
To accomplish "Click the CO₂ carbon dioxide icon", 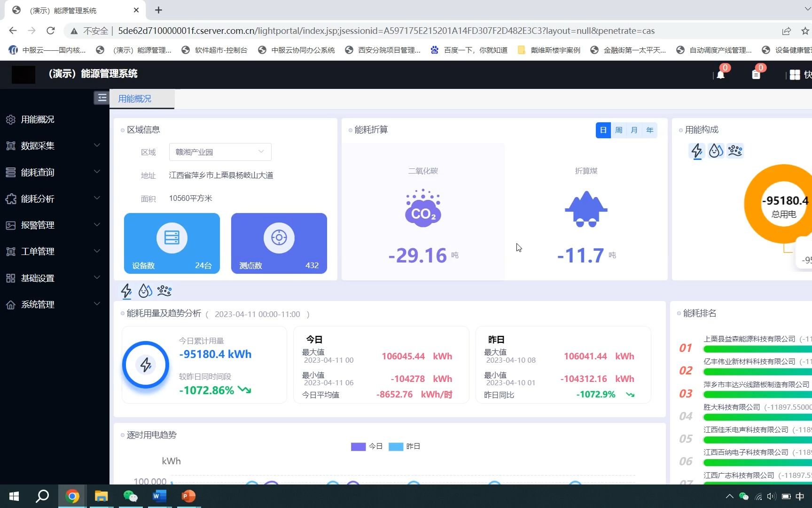I will tap(423, 208).
